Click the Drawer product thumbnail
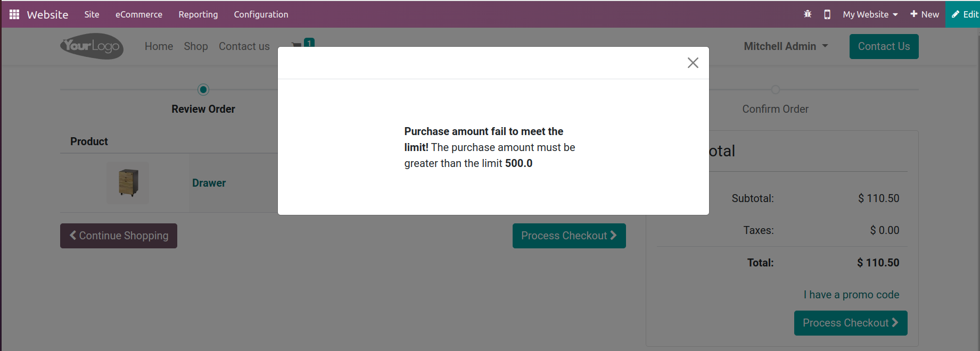Image resolution: width=980 pixels, height=351 pixels. coord(128,183)
